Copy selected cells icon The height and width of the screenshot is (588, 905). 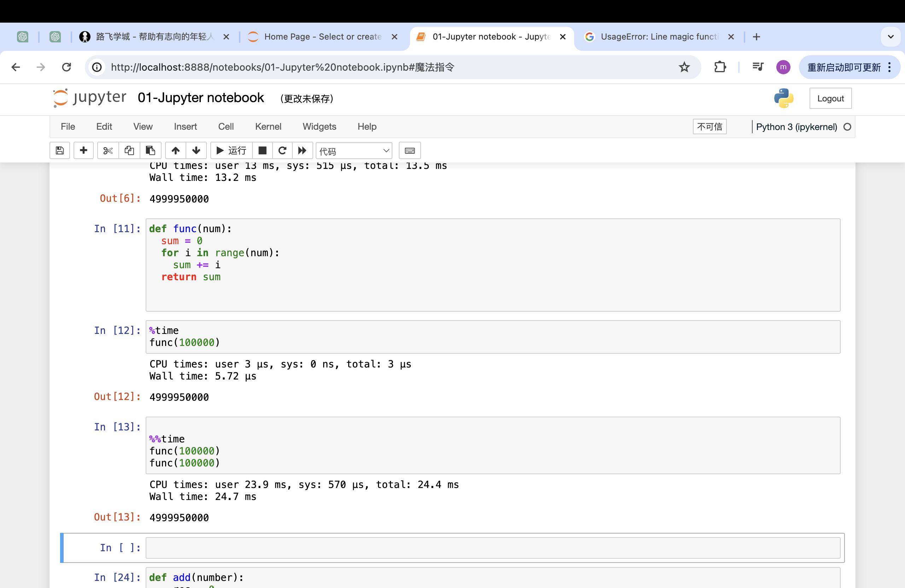point(129,151)
